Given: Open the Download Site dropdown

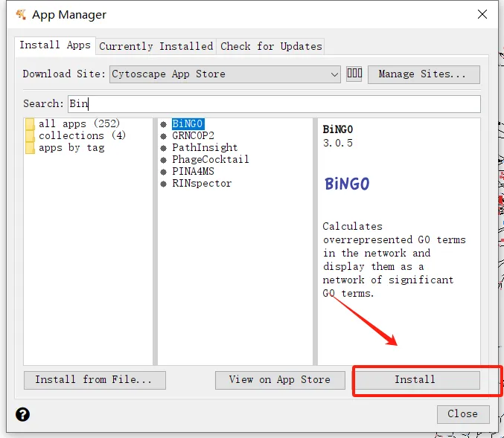Looking at the screenshot, I should [x=225, y=74].
